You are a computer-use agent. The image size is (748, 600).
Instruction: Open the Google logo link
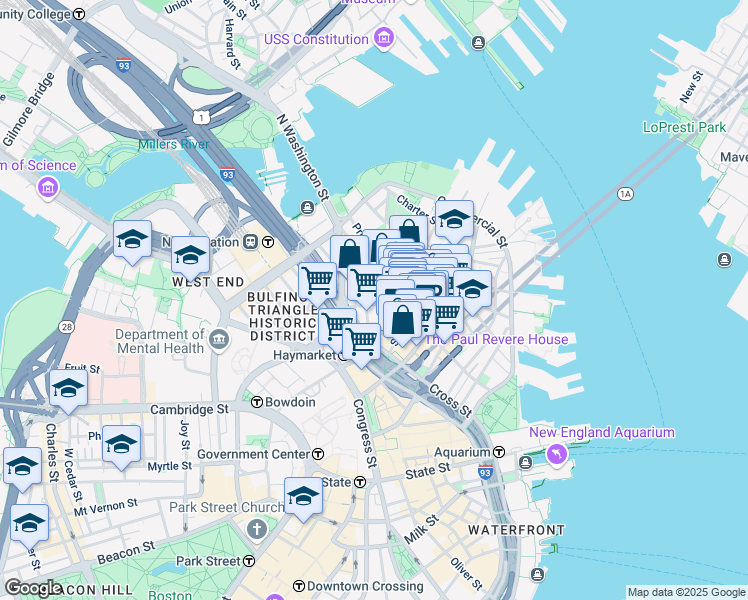33,589
